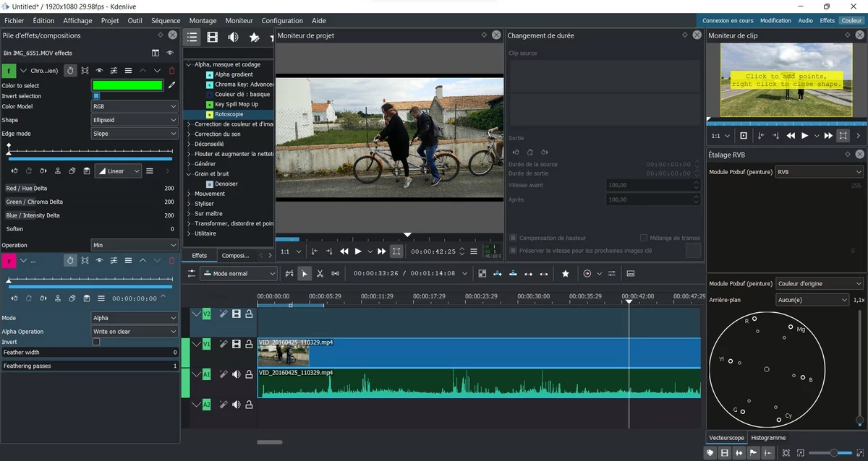
Task: Select the Razor (scissors) tool
Action: point(320,274)
